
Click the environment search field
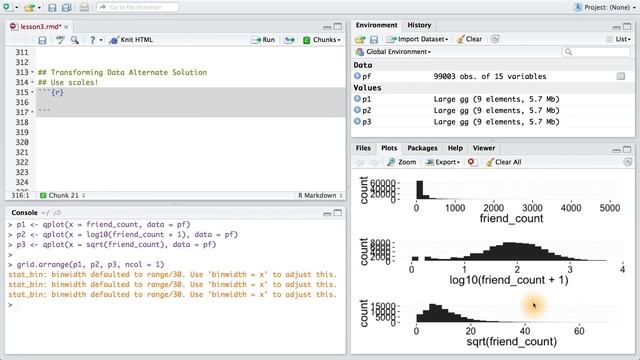(597, 52)
